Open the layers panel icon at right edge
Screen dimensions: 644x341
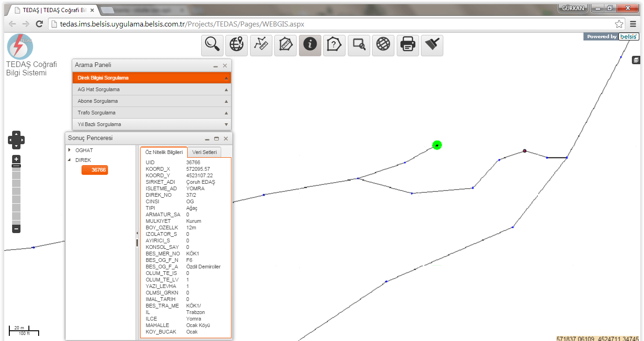point(636,60)
